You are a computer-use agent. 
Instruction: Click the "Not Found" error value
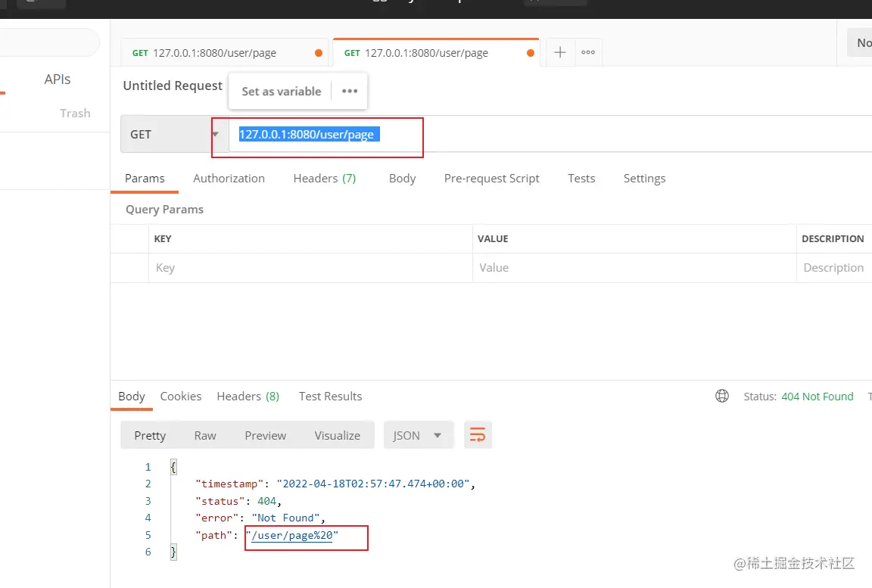[x=285, y=518]
